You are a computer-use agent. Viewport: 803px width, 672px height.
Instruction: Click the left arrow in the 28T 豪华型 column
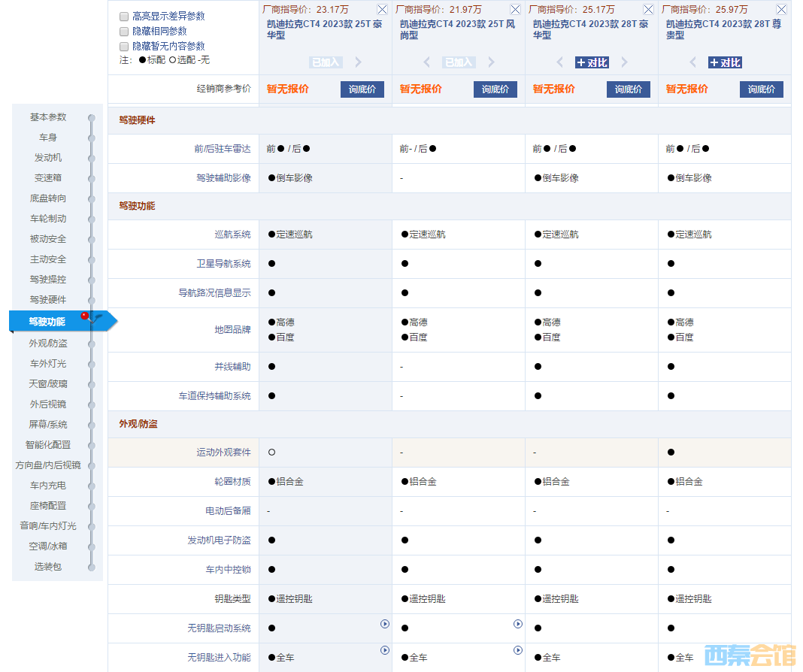click(560, 62)
